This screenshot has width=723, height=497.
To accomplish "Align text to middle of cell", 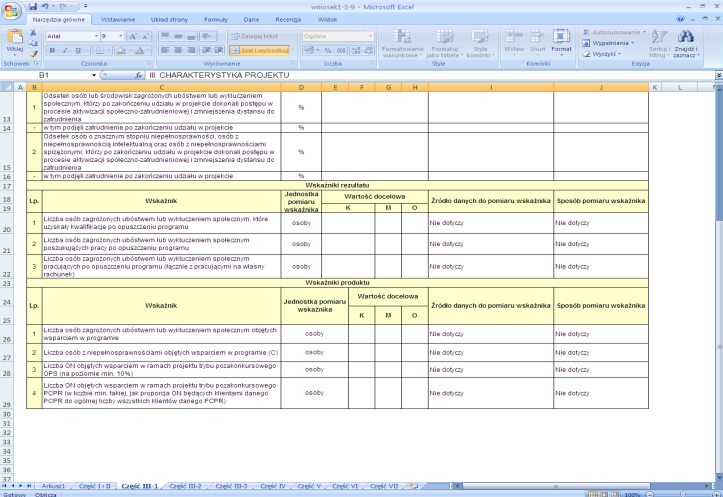I will pos(178,36).
